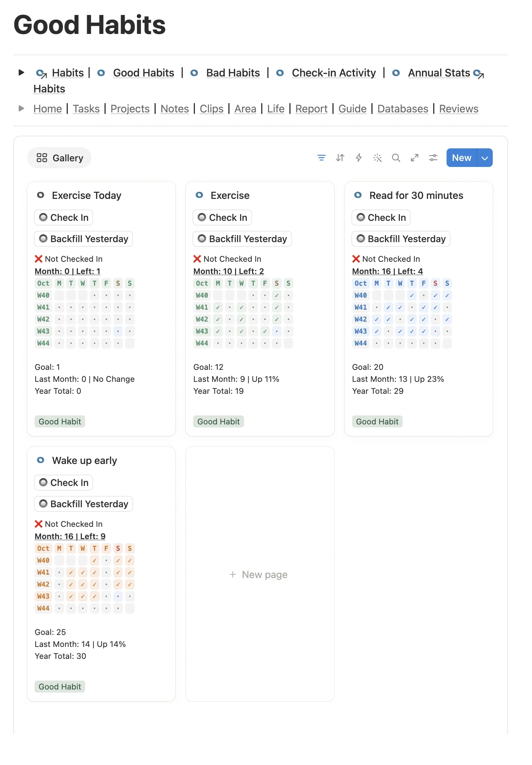Click the Exercise card page icon

point(199,195)
